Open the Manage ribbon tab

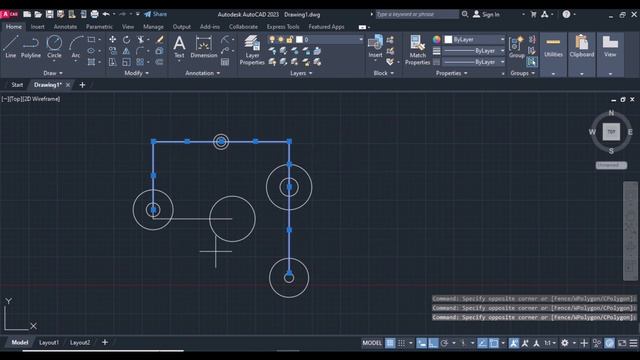(x=153, y=27)
